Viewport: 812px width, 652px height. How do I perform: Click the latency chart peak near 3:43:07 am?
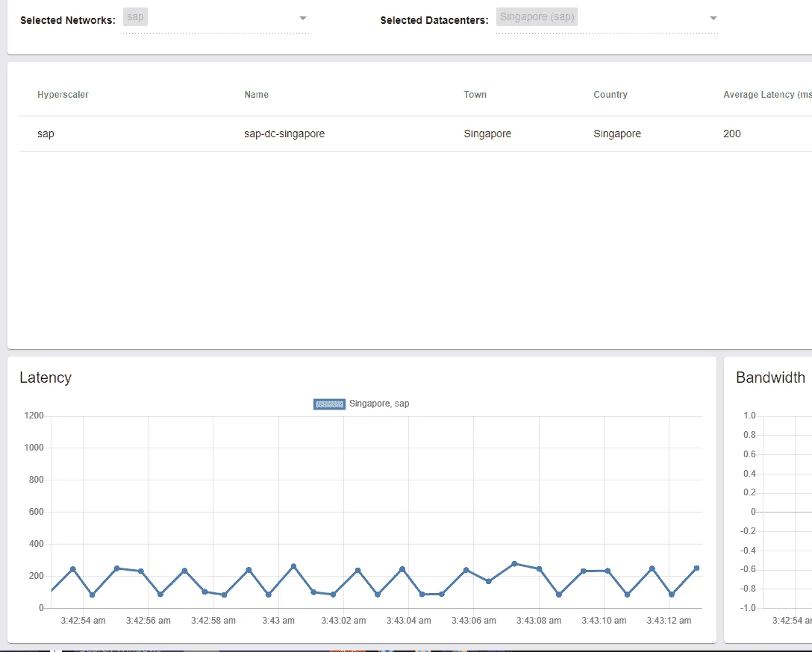tap(514, 563)
